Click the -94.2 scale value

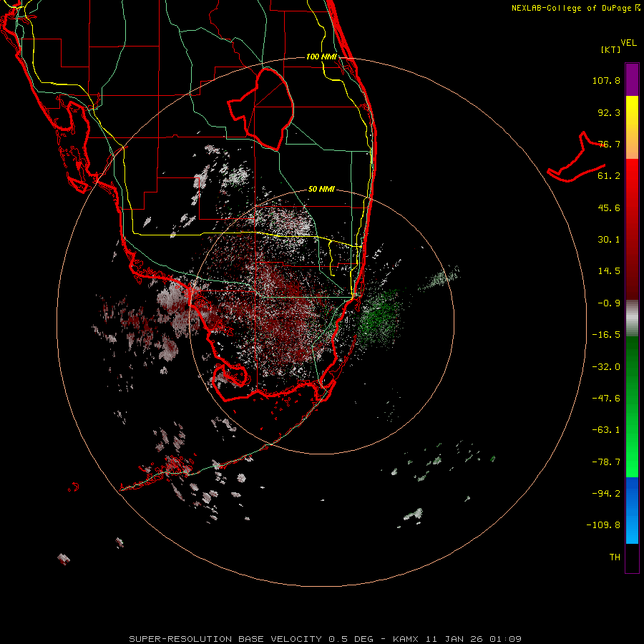coord(606,494)
